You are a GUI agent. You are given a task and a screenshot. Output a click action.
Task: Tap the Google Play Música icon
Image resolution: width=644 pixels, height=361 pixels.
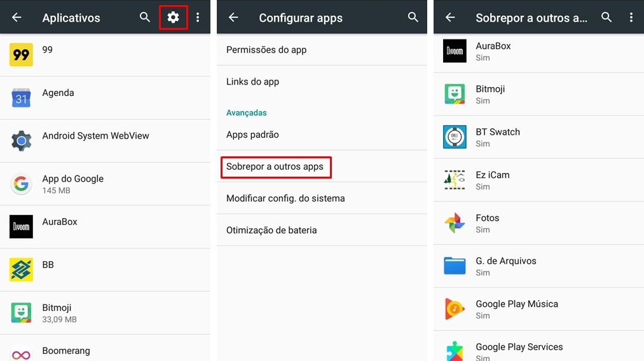tap(455, 309)
